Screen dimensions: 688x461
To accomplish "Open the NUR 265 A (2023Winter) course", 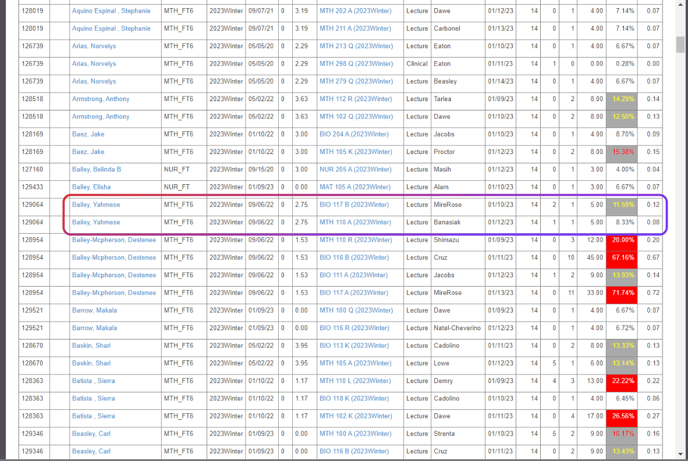I will pyautogui.click(x=355, y=169).
